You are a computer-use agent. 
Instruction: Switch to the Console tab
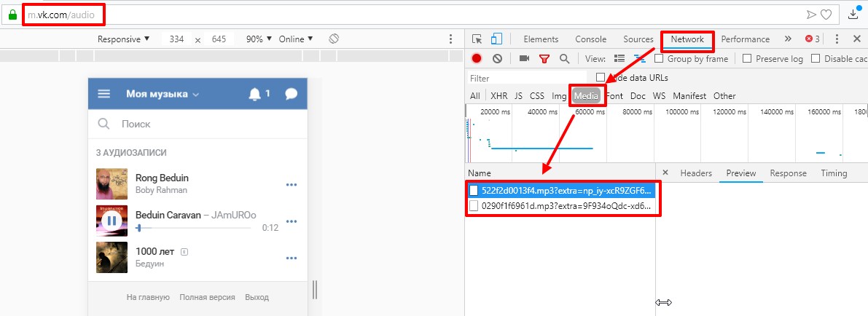590,39
